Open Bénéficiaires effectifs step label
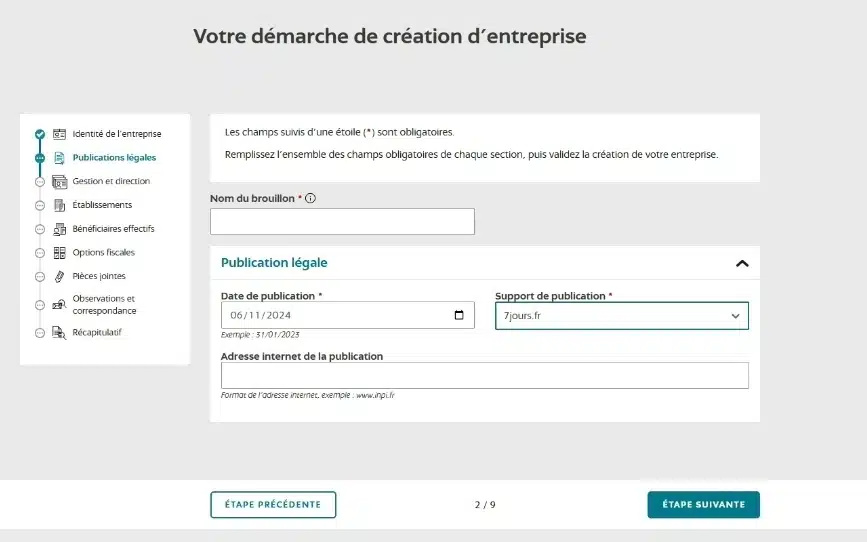The image size is (867, 542). (x=113, y=228)
